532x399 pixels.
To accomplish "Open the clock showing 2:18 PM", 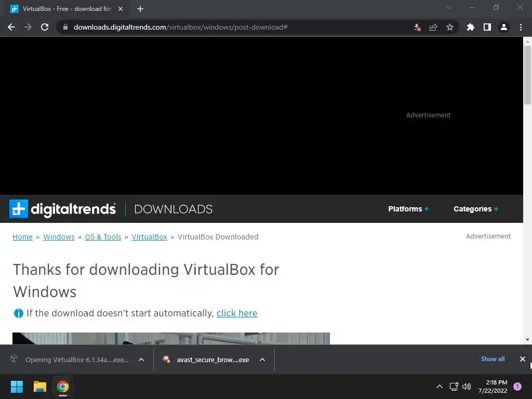I will [493, 387].
